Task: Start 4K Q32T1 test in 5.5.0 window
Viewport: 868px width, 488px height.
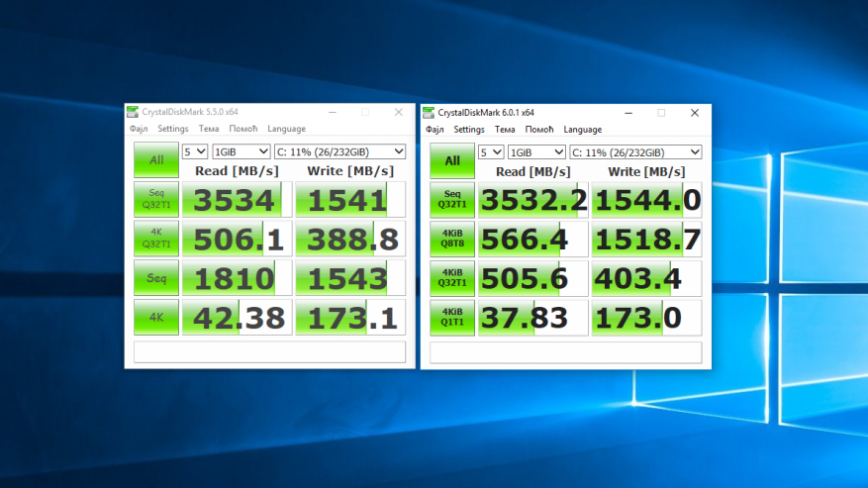Action: pyautogui.click(x=156, y=239)
